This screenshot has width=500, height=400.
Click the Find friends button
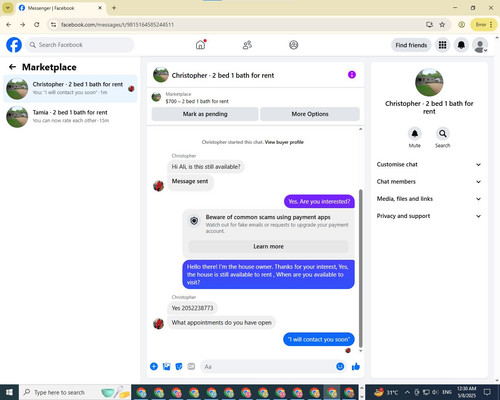click(x=411, y=45)
